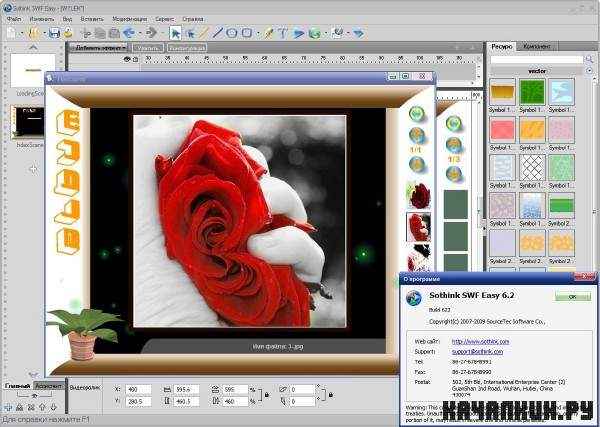The image size is (600, 427).
Task: Select the loadingScene thumbnail in scene list
Action: 33,71
